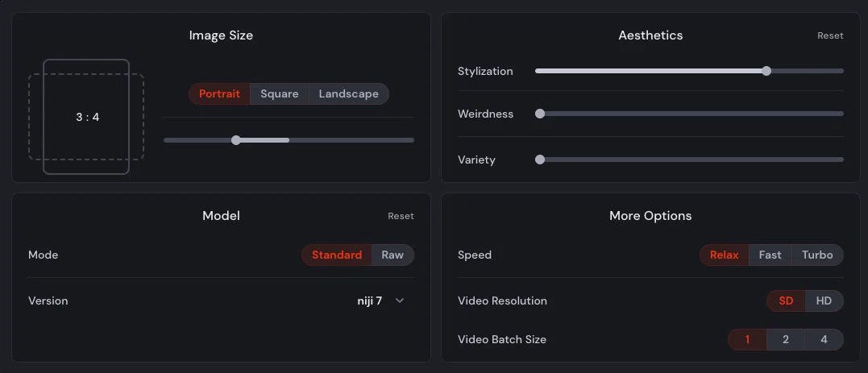Expand the Version list via chevron arrow

click(x=400, y=300)
